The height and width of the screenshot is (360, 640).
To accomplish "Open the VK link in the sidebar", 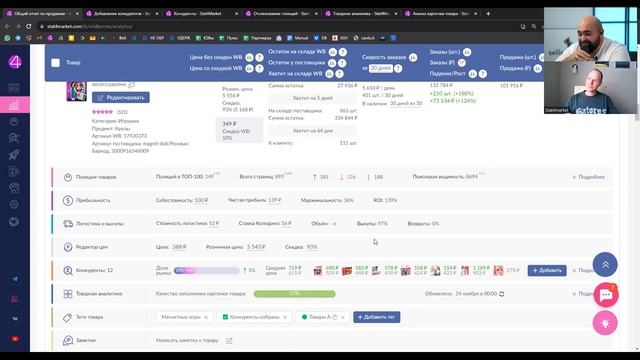I will 15,319.
